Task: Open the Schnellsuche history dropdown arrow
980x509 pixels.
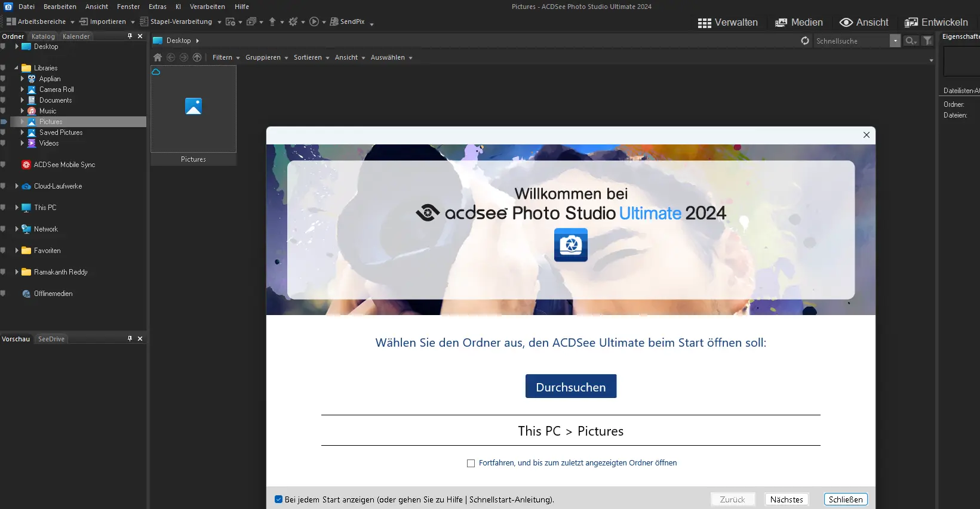Action: click(x=895, y=41)
